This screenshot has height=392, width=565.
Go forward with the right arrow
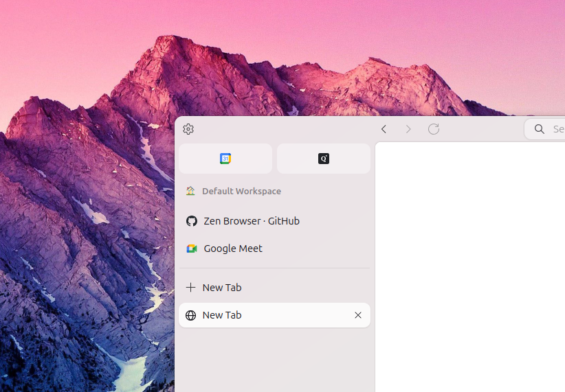408,129
